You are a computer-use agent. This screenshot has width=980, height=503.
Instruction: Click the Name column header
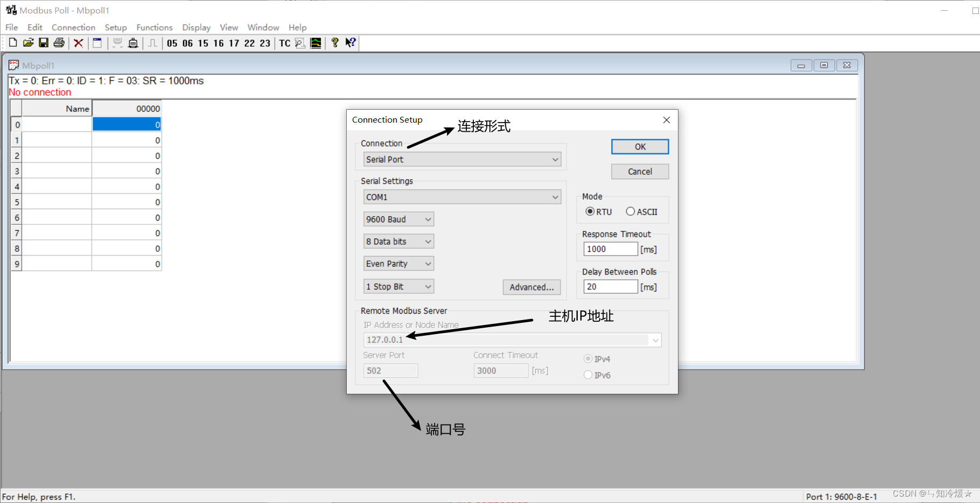pyautogui.click(x=57, y=109)
